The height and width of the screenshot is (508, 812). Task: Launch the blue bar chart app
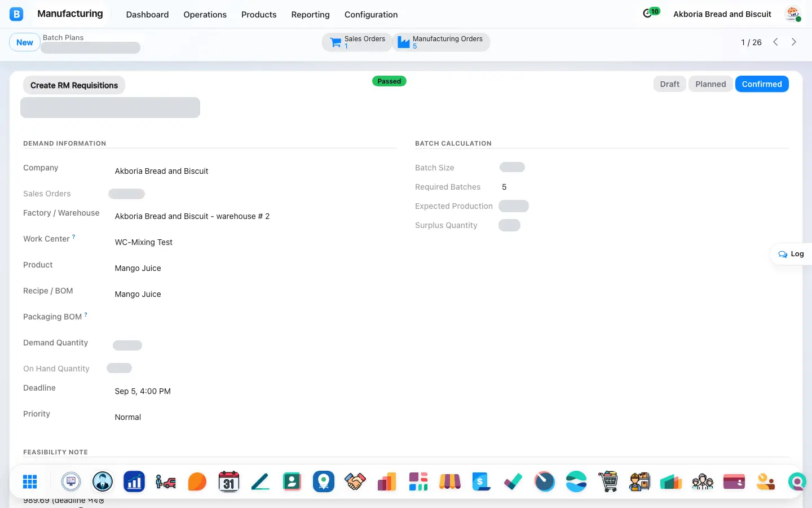[x=134, y=481]
